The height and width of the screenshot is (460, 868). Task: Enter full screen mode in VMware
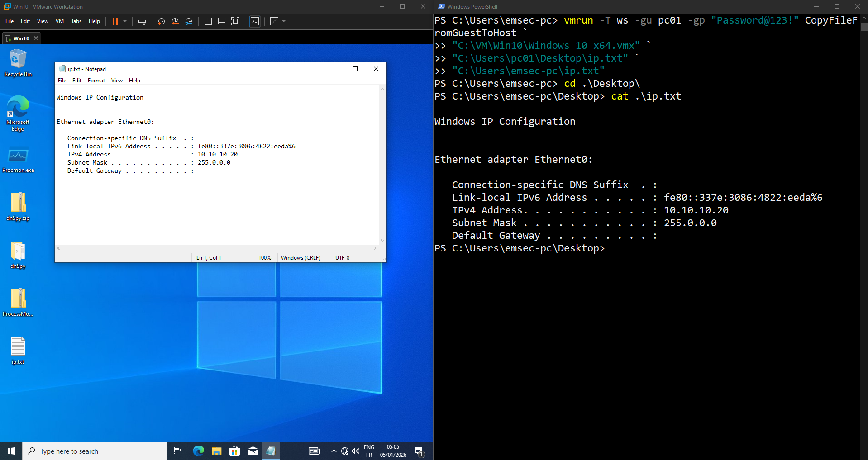[235, 21]
